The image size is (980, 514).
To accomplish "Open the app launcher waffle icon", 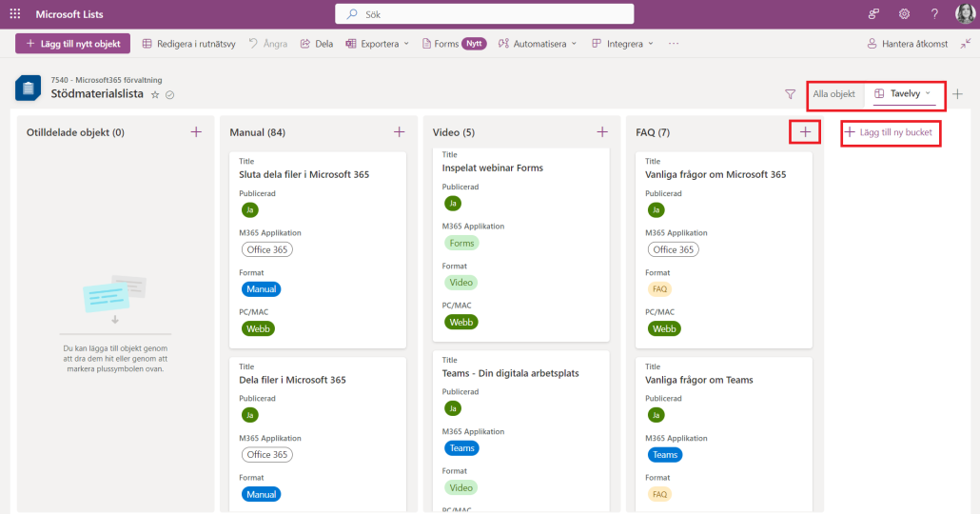I will pos(15,13).
